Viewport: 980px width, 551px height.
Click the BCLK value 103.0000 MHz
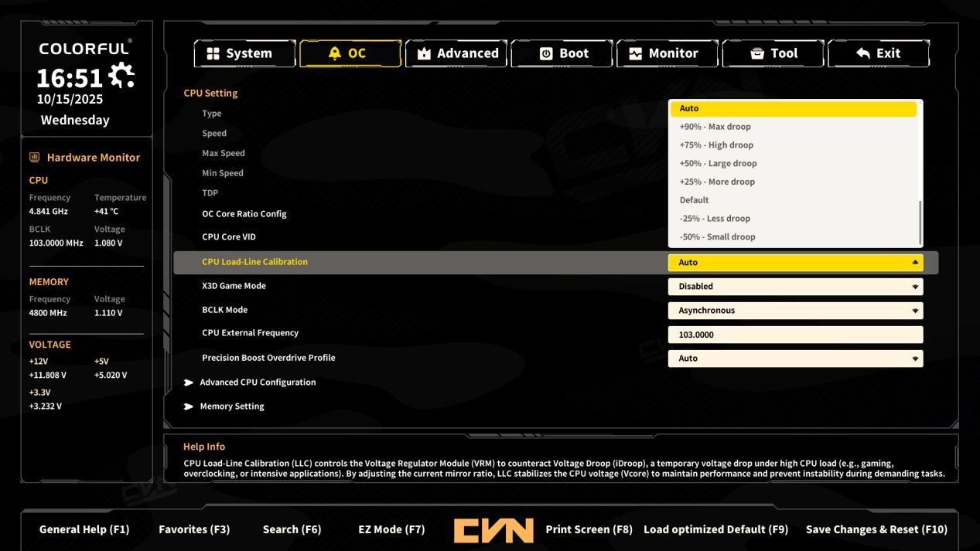point(56,243)
